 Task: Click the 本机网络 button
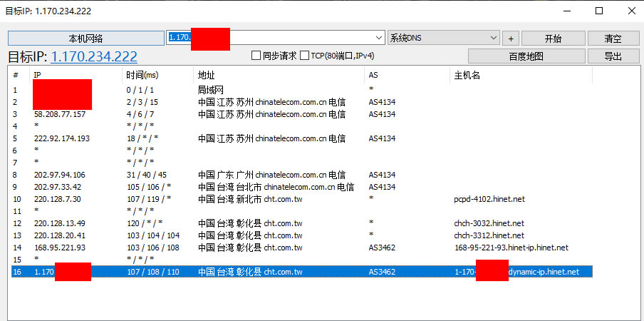click(85, 39)
